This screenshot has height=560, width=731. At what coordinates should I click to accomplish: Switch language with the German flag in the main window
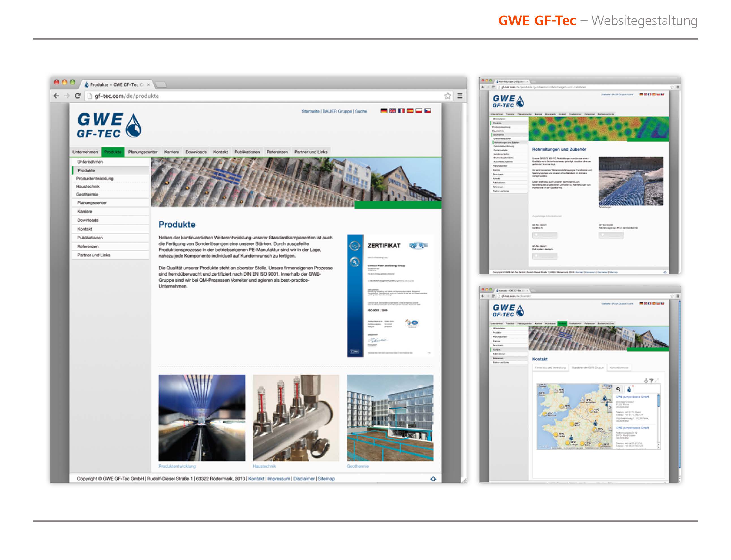coord(384,111)
